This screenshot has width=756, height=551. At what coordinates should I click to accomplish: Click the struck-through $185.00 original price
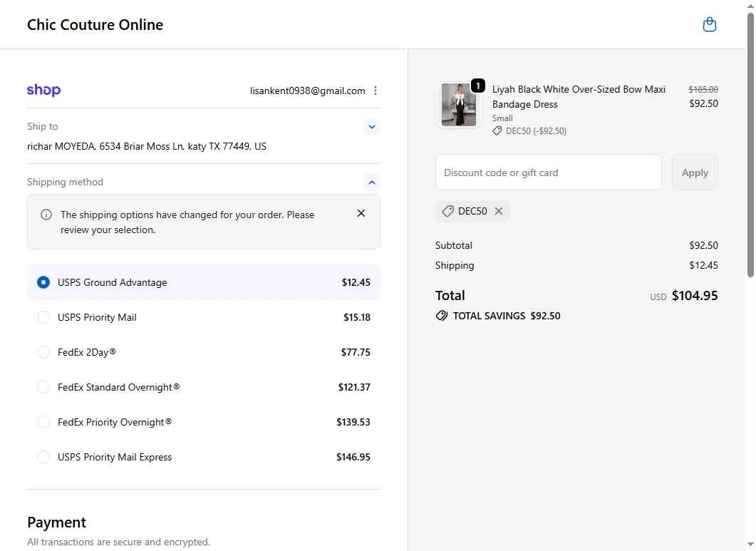tap(703, 89)
